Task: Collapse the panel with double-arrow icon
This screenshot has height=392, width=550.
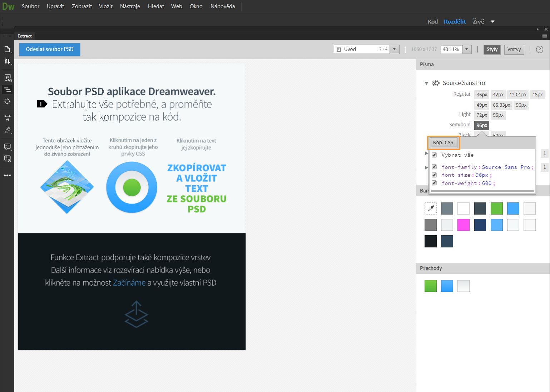Action: [x=538, y=29]
